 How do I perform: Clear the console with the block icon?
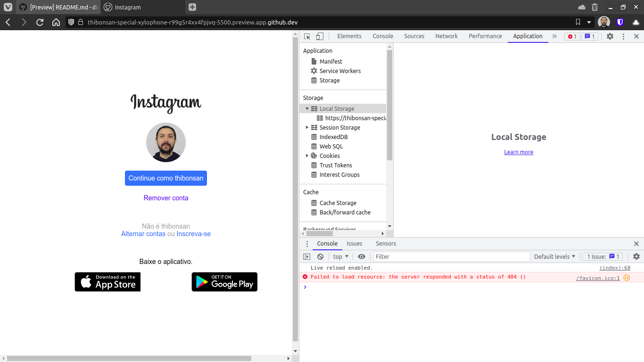point(321,256)
